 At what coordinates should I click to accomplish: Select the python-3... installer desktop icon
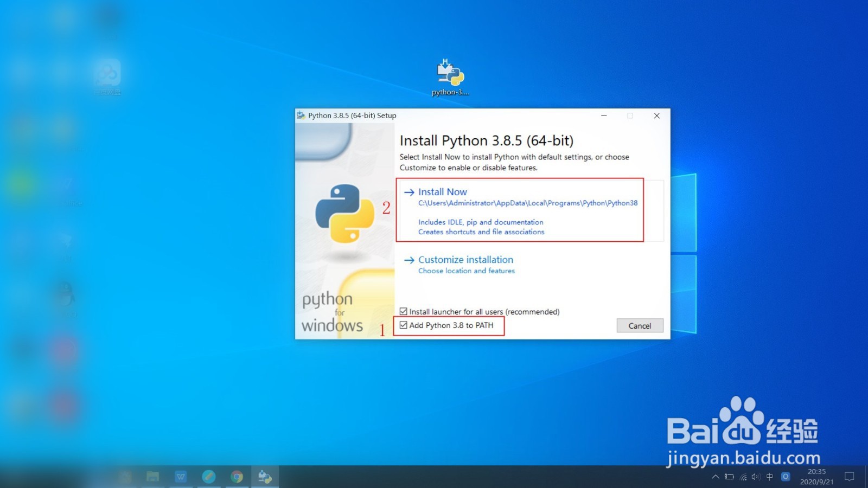tap(450, 78)
